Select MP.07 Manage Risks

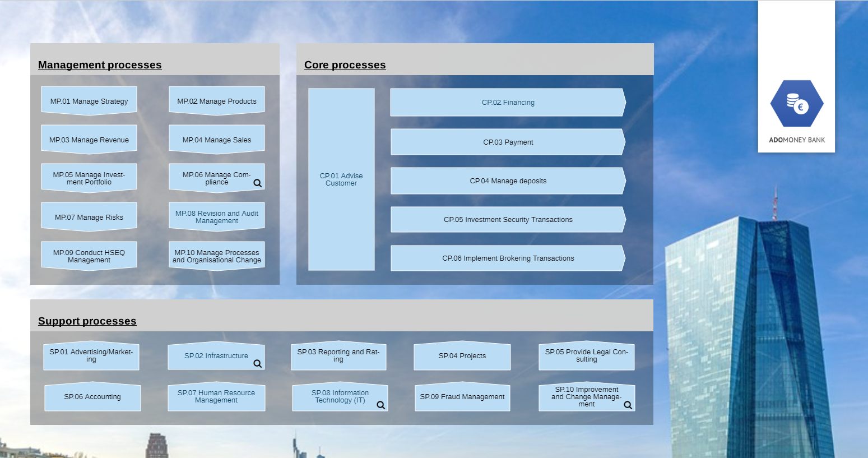pyautogui.click(x=89, y=217)
